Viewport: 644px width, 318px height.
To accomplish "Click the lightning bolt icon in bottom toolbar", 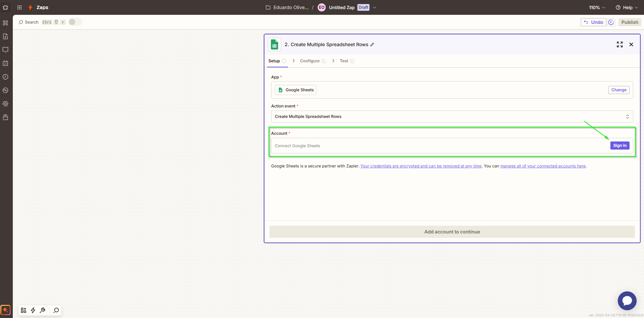I will pos(33,310).
